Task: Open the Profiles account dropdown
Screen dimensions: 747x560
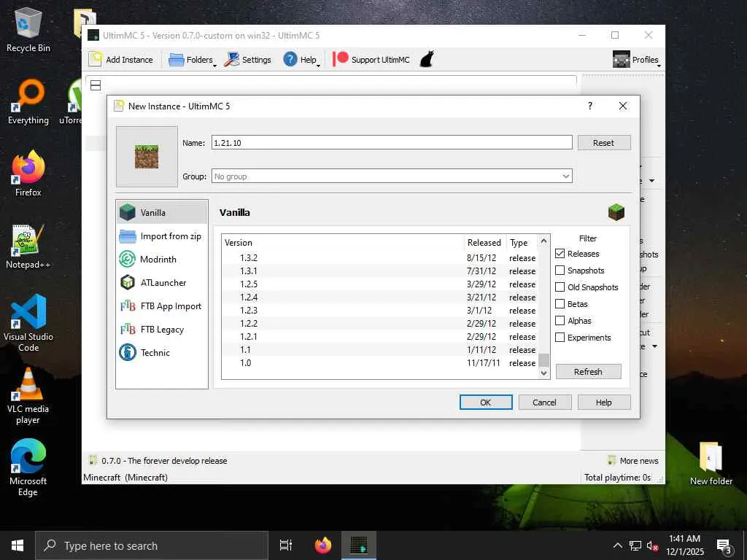Action: pos(636,60)
